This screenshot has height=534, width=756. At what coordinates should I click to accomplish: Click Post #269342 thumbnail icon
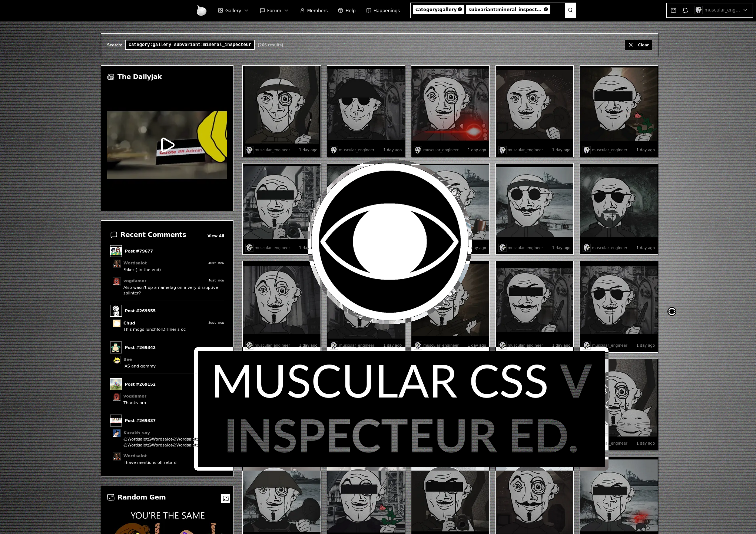(116, 347)
